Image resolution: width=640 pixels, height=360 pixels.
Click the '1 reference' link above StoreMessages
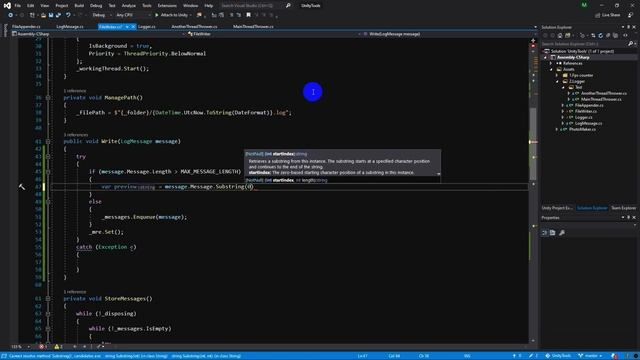tap(75, 292)
